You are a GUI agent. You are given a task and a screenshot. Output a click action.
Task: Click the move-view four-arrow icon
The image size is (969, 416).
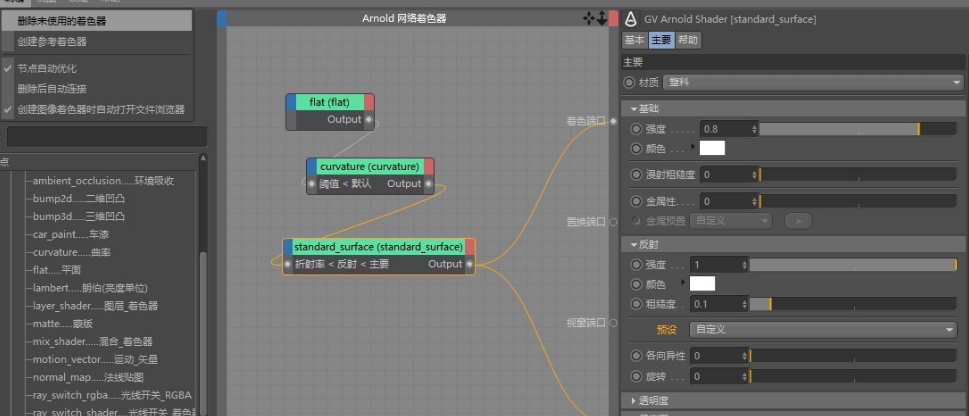click(x=589, y=19)
